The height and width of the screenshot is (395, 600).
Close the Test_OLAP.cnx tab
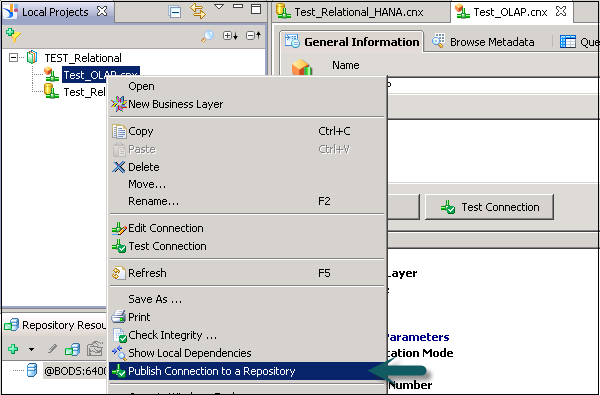tap(561, 11)
